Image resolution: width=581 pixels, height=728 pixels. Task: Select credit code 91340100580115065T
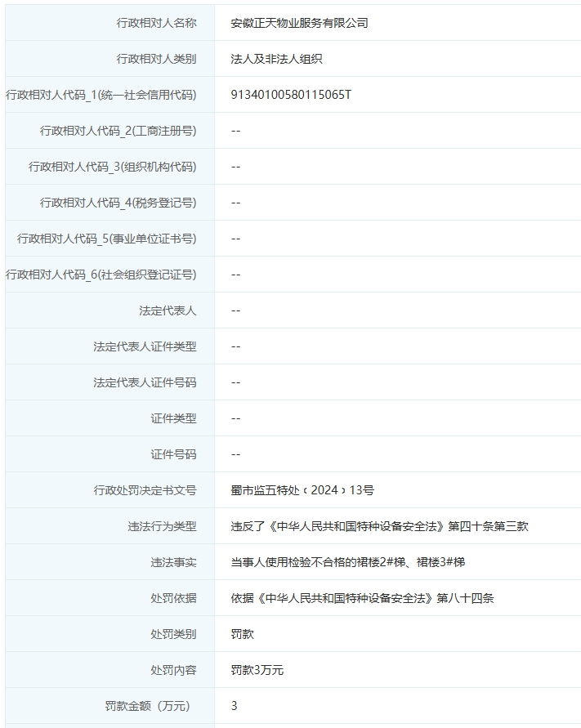point(291,95)
